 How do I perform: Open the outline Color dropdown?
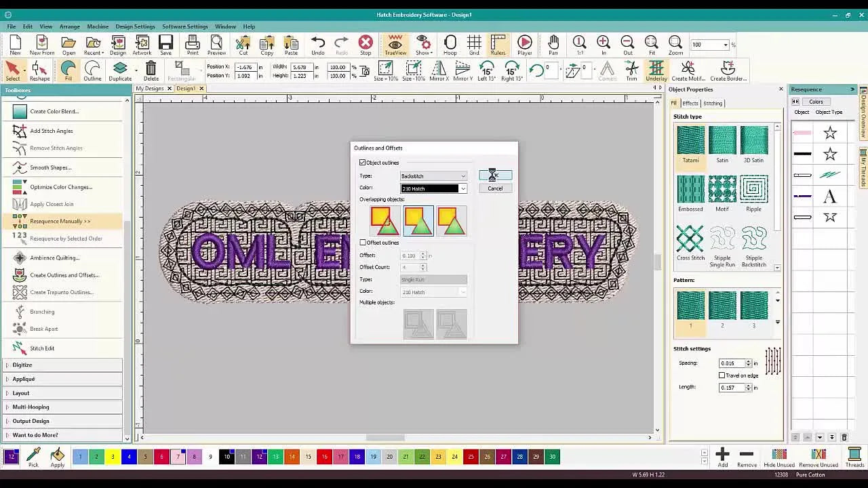point(433,188)
